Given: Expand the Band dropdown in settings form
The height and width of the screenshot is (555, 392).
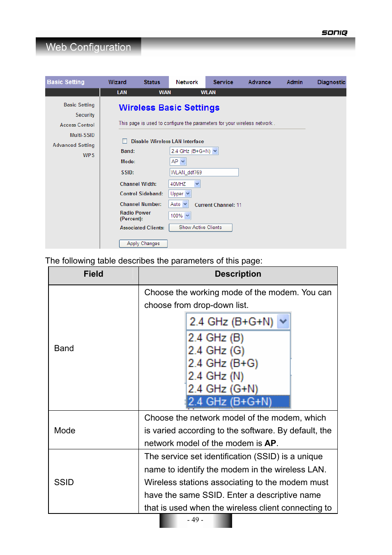Looking at the screenshot, I should pyautogui.click(x=194, y=151).
